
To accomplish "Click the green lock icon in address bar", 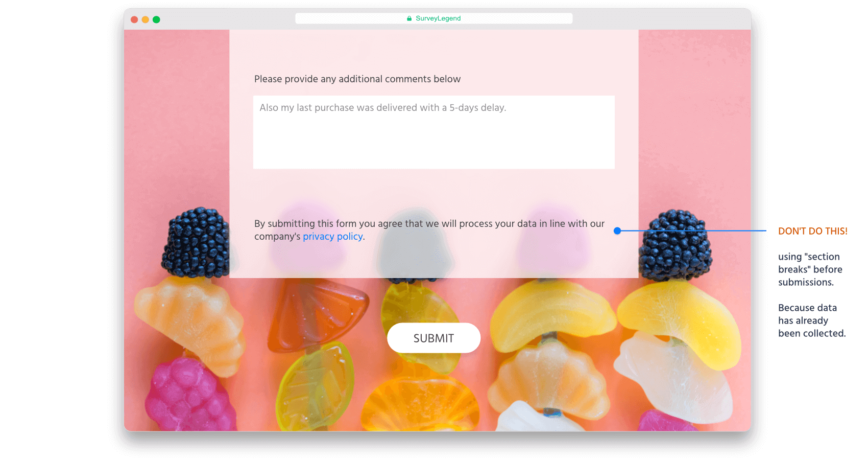I will [x=409, y=18].
